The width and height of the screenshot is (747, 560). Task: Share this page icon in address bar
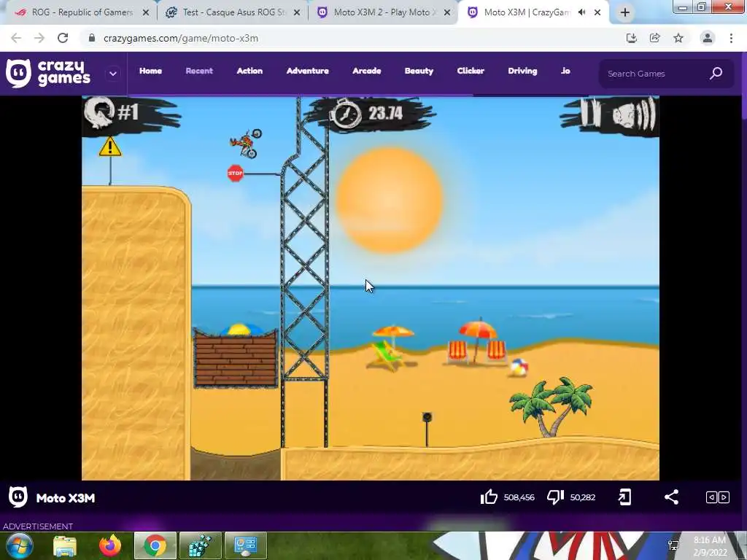(x=654, y=38)
